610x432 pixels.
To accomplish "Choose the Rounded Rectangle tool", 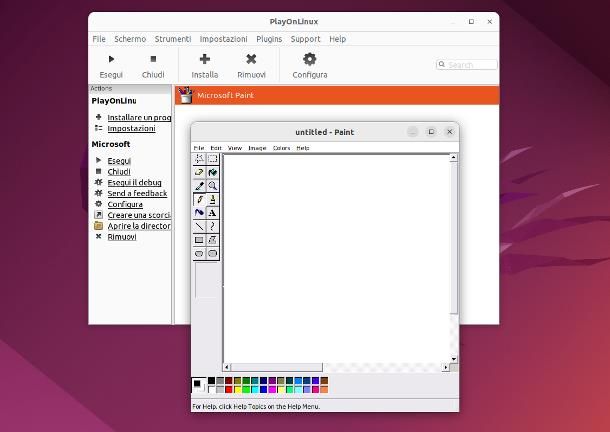I will pyautogui.click(x=212, y=253).
